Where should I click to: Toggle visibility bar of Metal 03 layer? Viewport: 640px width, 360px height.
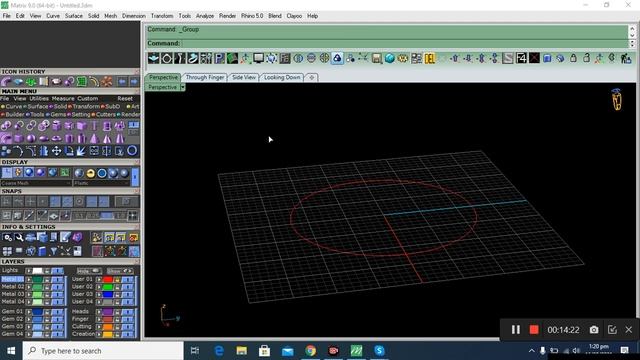pyautogui.click(x=58, y=294)
